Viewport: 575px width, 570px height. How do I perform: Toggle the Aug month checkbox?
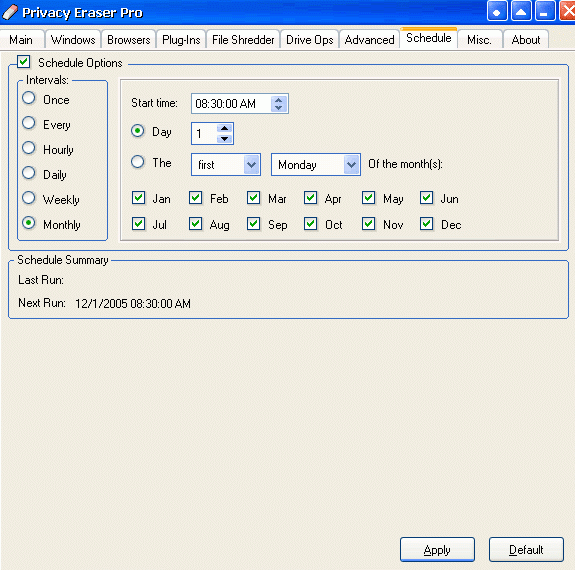click(195, 223)
